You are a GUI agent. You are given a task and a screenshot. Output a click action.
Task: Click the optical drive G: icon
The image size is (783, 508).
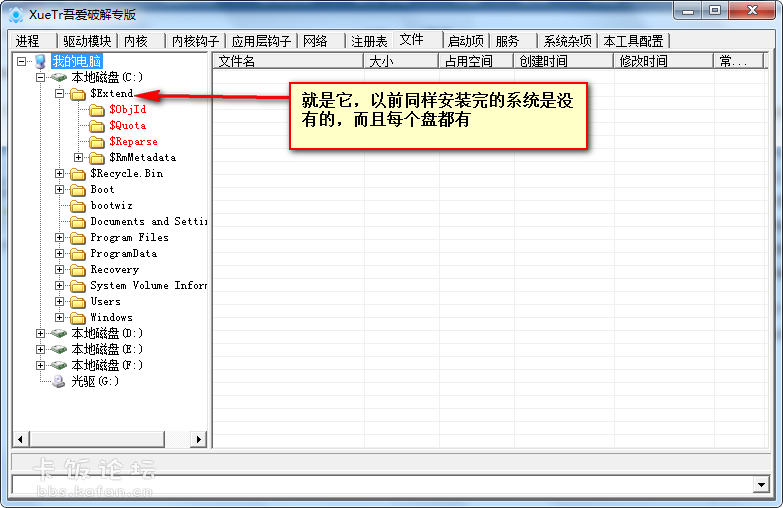pyautogui.click(x=59, y=381)
